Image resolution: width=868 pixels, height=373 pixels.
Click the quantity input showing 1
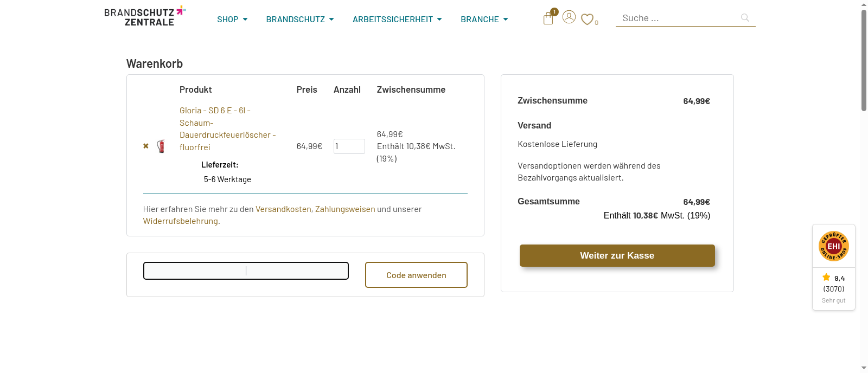[349, 146]
